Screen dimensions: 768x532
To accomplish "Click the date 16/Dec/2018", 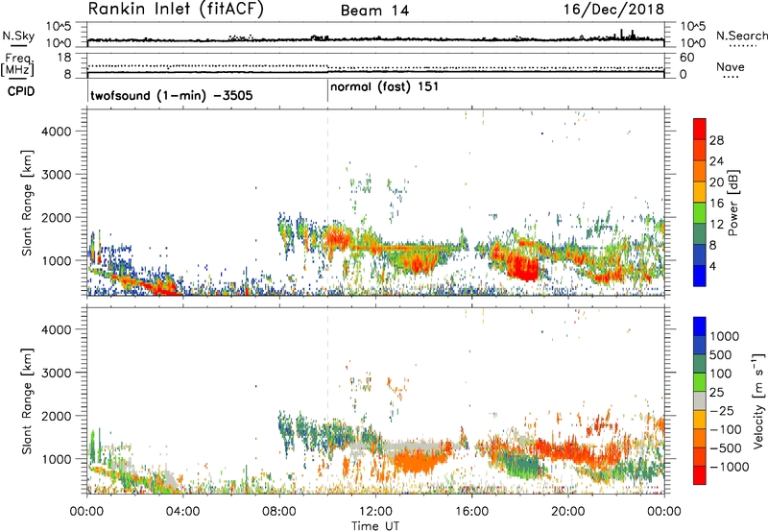I will click(x=613, y=10).
